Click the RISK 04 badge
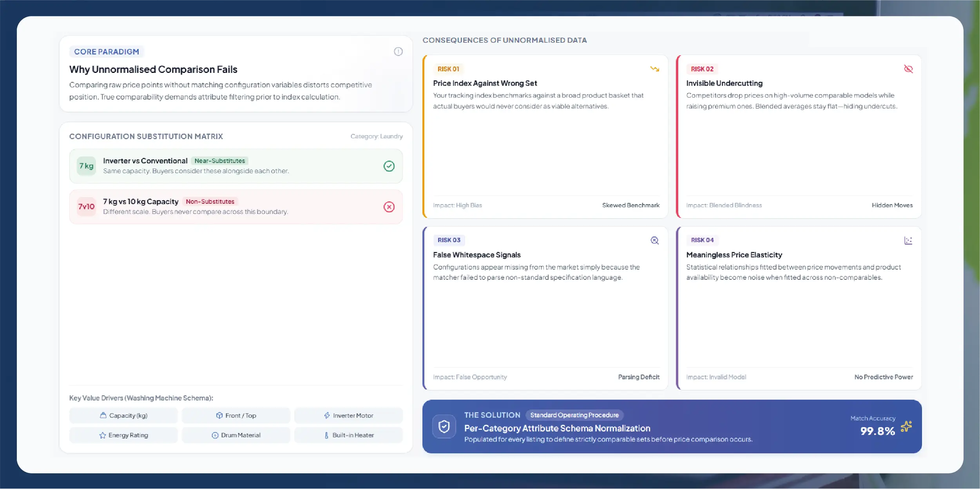This screenshot has width=980, height=489. tap(702, 240)
